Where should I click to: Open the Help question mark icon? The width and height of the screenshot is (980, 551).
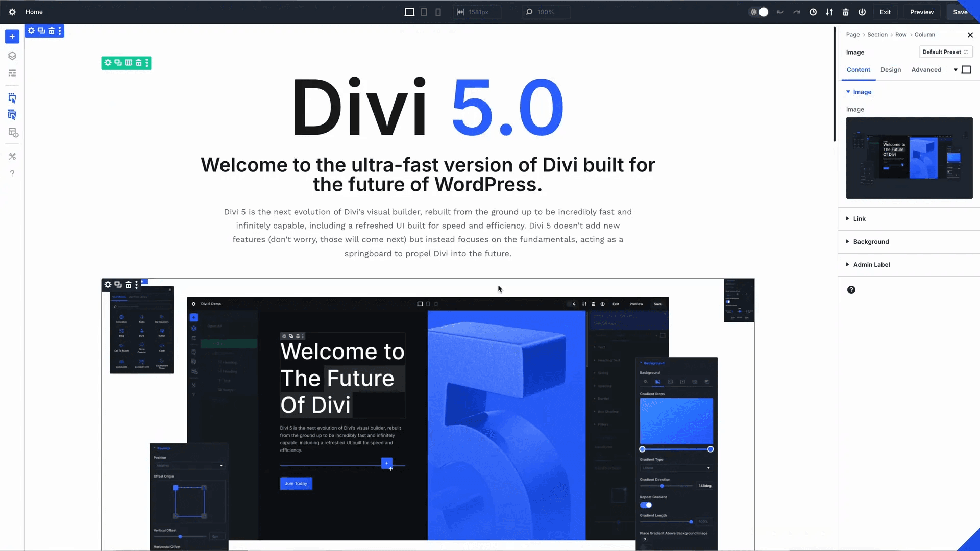[x=12, y=173]
